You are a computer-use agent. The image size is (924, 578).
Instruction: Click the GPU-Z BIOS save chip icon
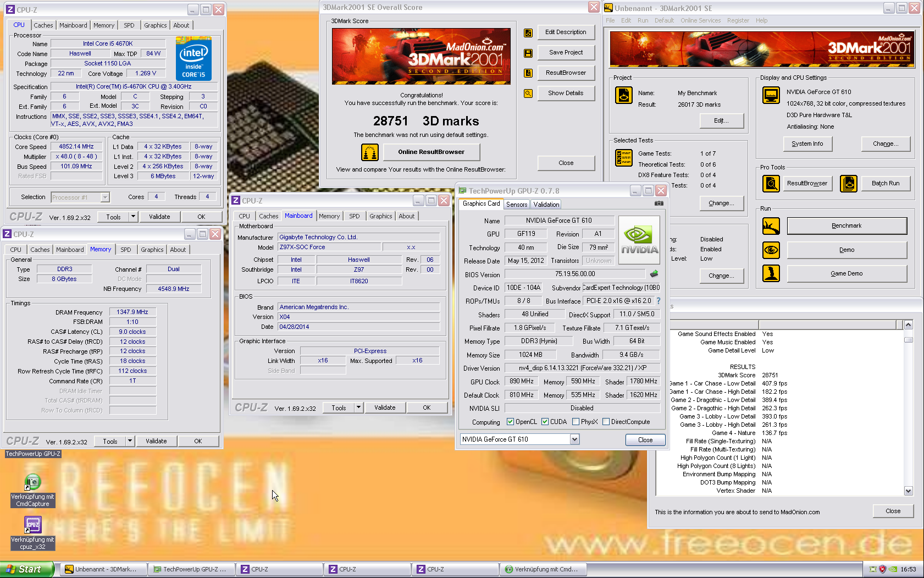tap(654, 273)
